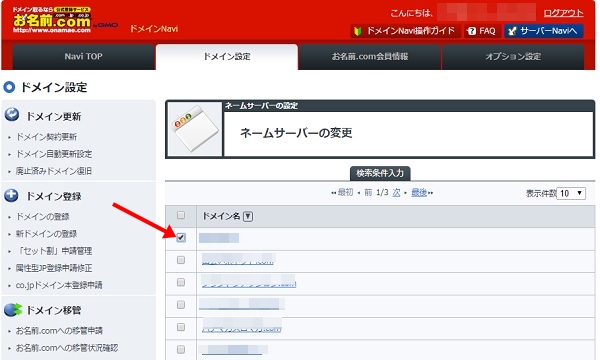Check the second domain row checkbox
The height and width of the screenshot is (360, 600).
(181, 260)
